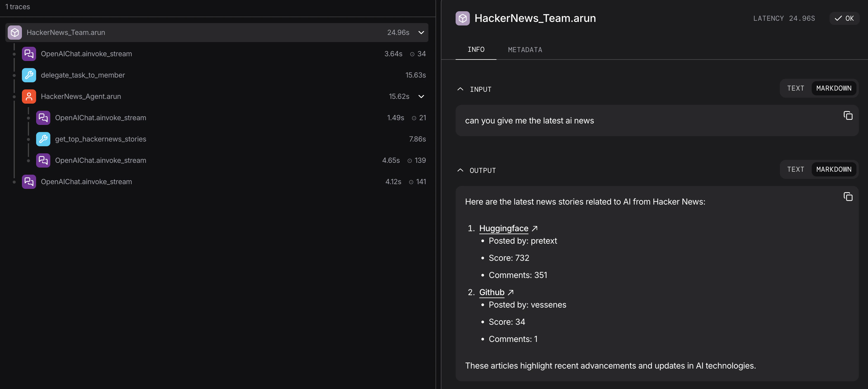Collapse the OUTPUT section
Screen dimensions: 868x389
click(x=460, y=170)
